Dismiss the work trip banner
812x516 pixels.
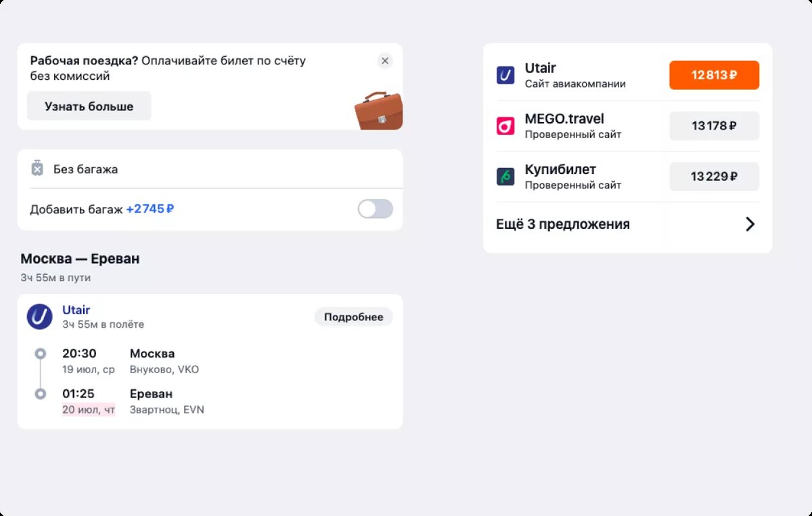click(385, 61)
